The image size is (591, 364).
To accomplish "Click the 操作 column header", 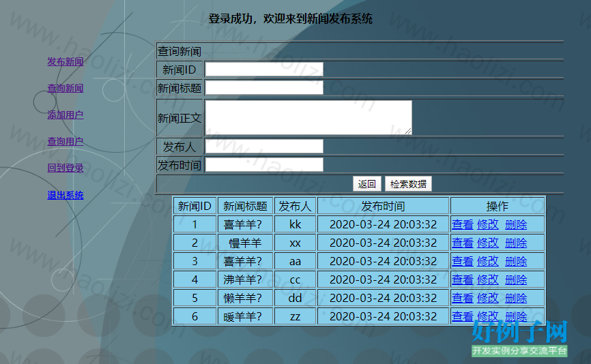I will click(497, 206).
